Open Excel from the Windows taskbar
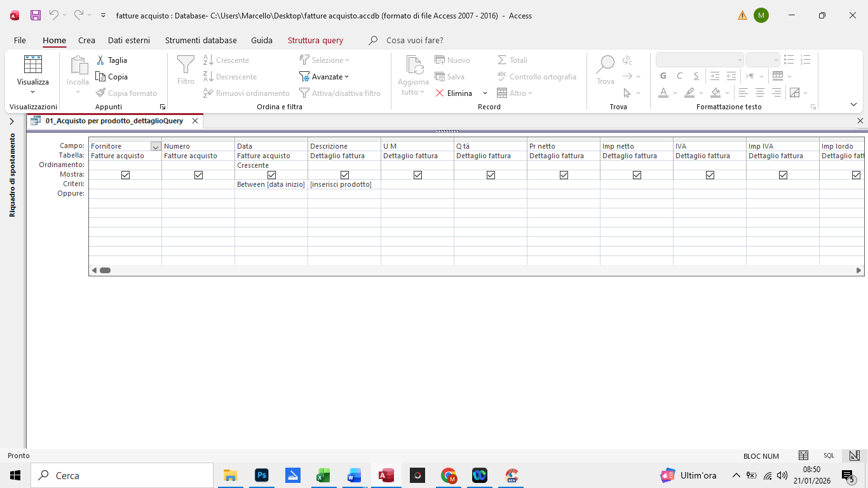Image resolution: width=868 pixels, height=488 pixels. [323, 475]
